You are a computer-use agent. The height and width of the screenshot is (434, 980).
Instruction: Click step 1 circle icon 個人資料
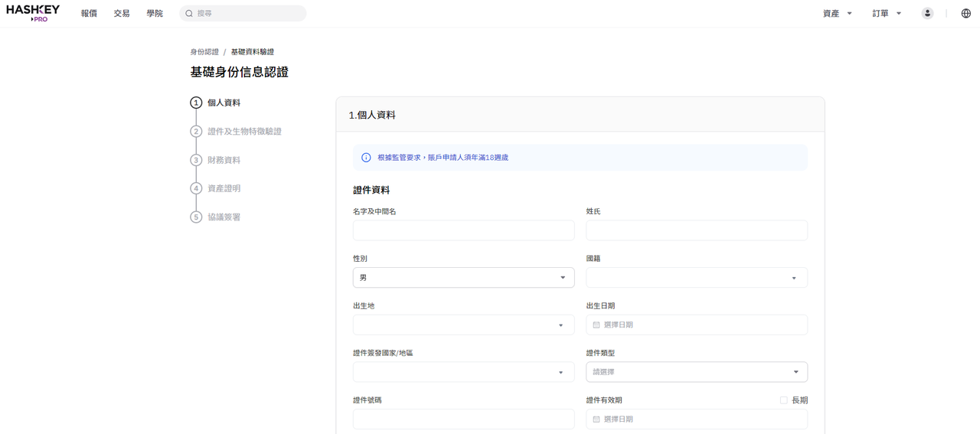click(x=196, y=103)
